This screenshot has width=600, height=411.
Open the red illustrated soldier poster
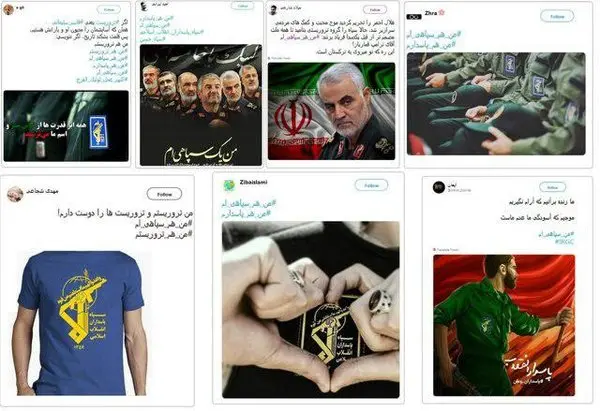click(504, 325)
